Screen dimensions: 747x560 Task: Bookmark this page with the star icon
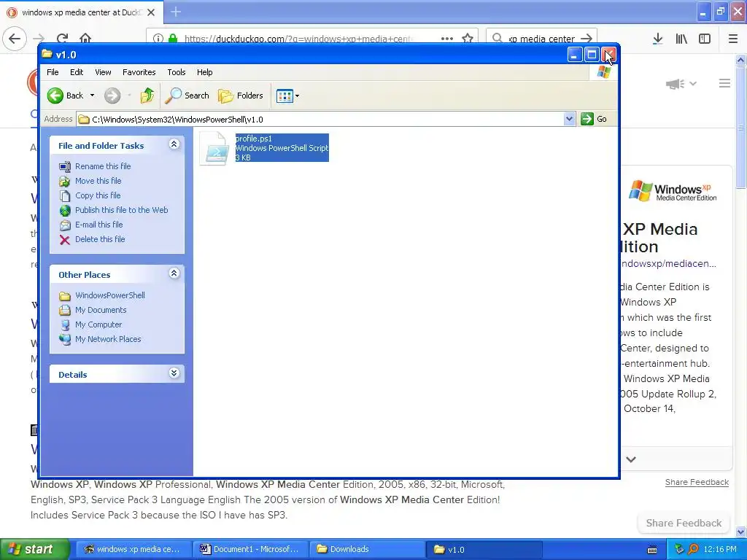click(x=468, y=38)
